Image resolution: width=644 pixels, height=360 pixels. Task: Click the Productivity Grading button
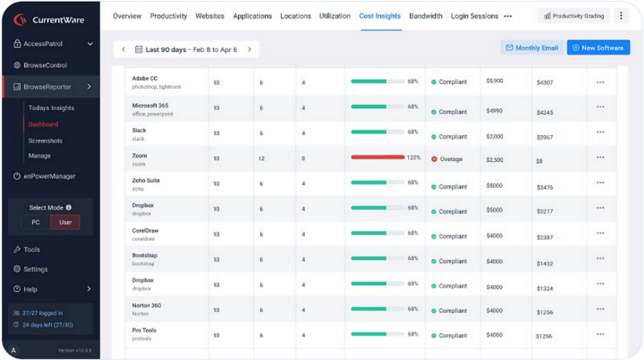click(574, 16)
